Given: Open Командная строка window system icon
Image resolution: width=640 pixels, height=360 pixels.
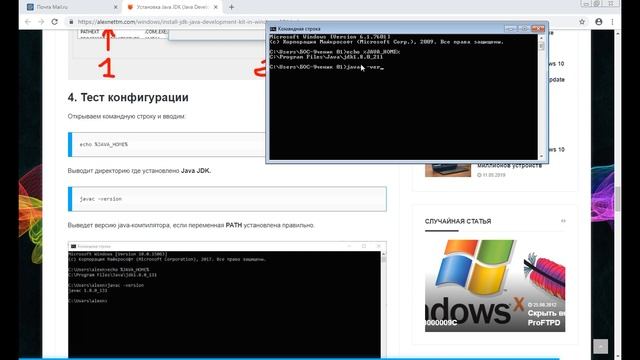Looking at the screenshot, I should [273, 29].
